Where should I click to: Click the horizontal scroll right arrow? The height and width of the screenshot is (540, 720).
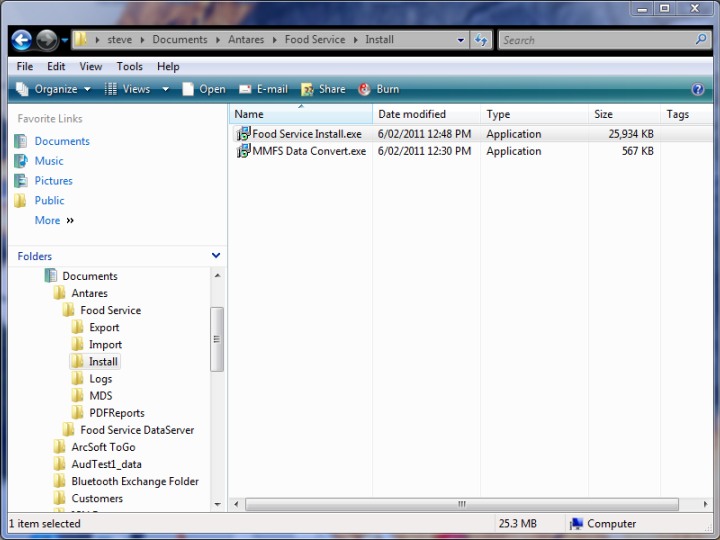tap(705, 504)
